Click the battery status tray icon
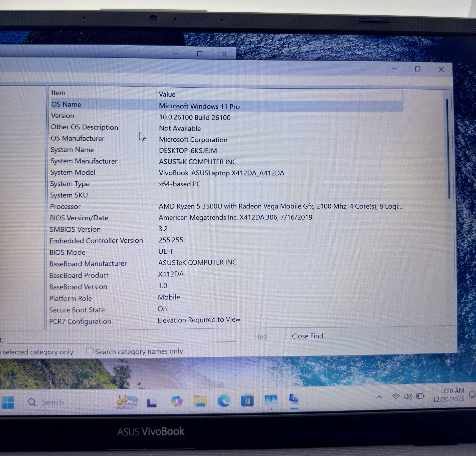 [x=420, y=396]
